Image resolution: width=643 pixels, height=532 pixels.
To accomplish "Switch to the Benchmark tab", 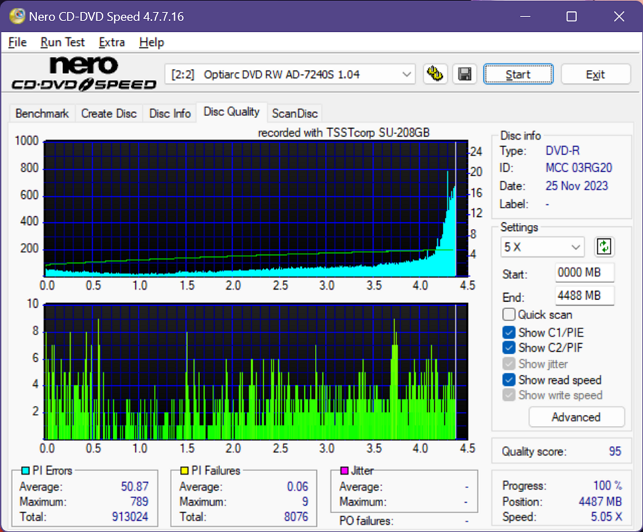I will 42,113.
